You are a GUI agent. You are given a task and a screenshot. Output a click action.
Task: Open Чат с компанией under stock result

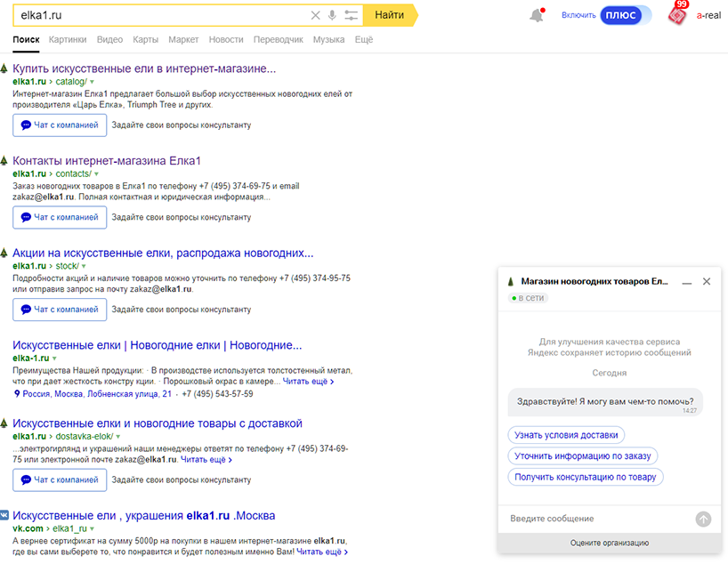[x=60, y=310]
